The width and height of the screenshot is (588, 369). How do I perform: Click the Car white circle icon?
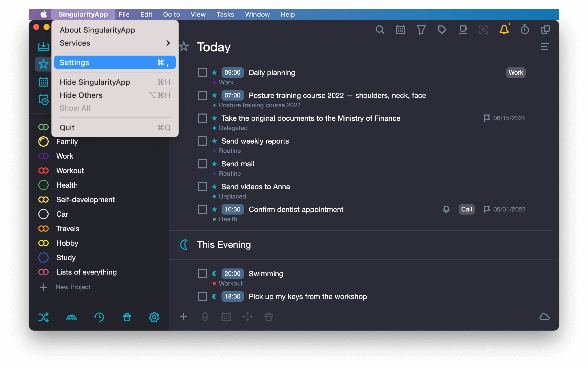tap(43, 214)
